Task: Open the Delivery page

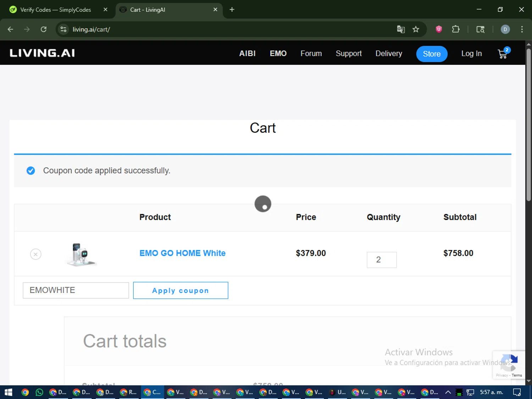Action: coord(389,54)
